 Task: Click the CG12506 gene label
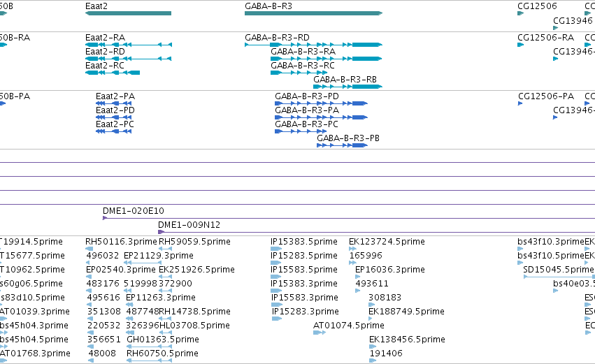pos(537,6)
